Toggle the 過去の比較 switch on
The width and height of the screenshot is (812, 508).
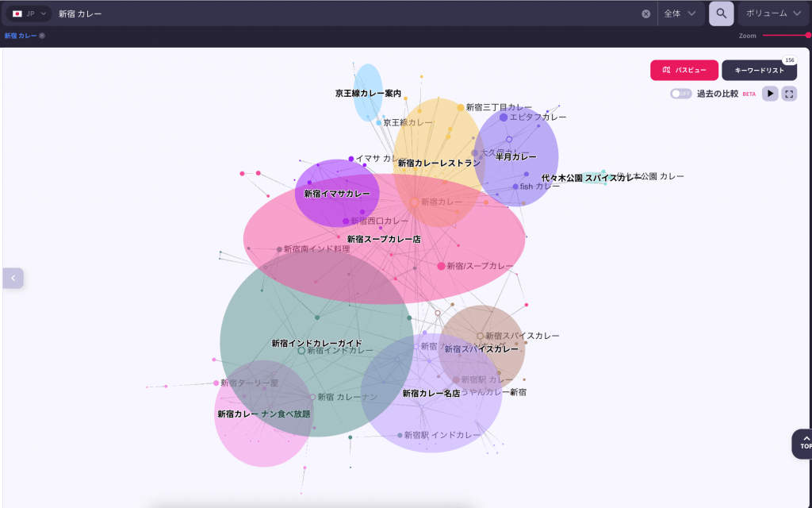coord(680,94)
